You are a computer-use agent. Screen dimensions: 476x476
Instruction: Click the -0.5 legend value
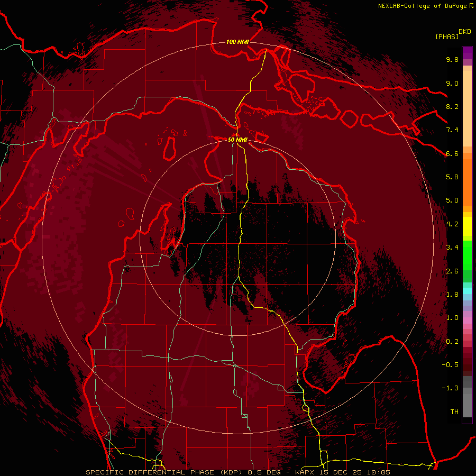pyautogui.click(x=450, y=365)
